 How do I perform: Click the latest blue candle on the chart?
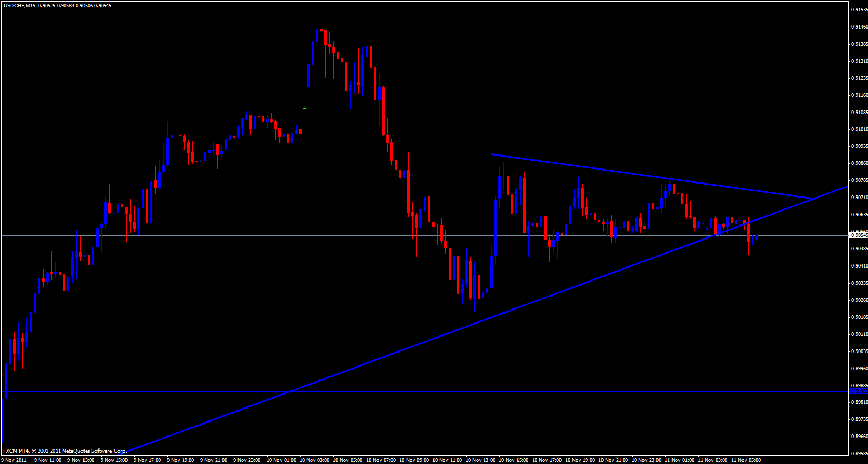757,237
